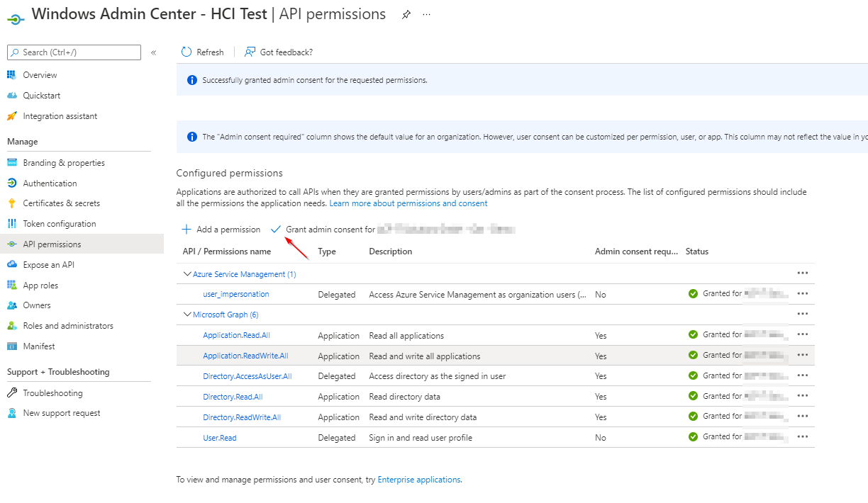
Task: Collapse the Microsoft Graph group
Action: (x=187, y=315)
